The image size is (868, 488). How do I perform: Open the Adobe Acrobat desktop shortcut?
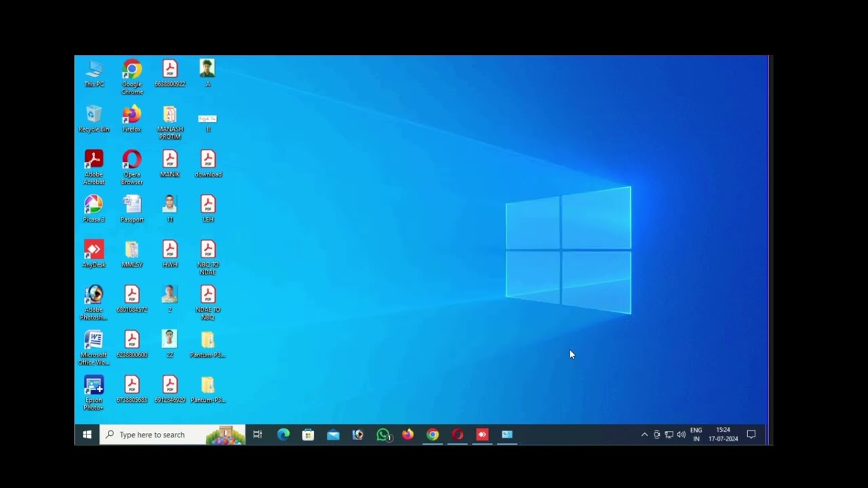pyautogui.click(x=94, y=167)
